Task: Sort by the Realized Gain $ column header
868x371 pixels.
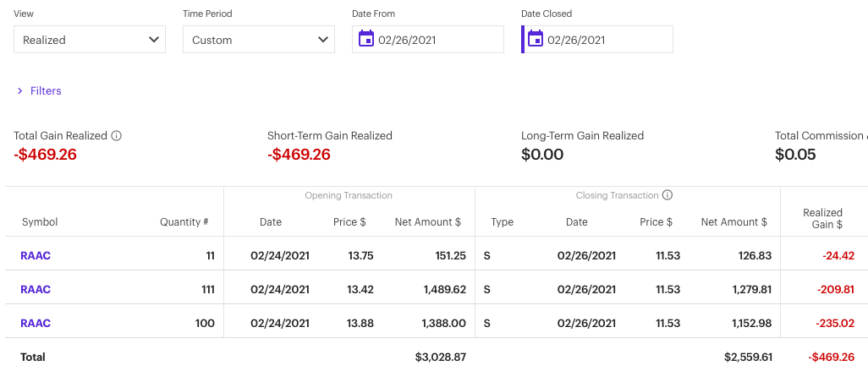Action: [x=822, y=219]
